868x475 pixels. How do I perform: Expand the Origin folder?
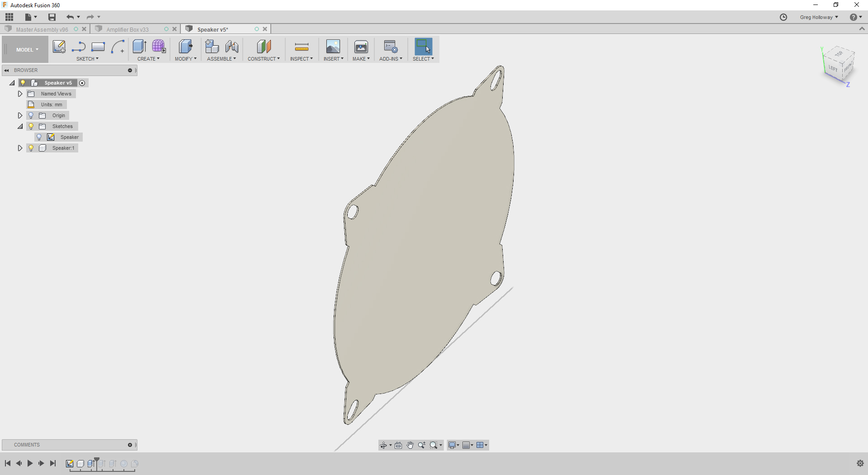(x=20, y=115)
